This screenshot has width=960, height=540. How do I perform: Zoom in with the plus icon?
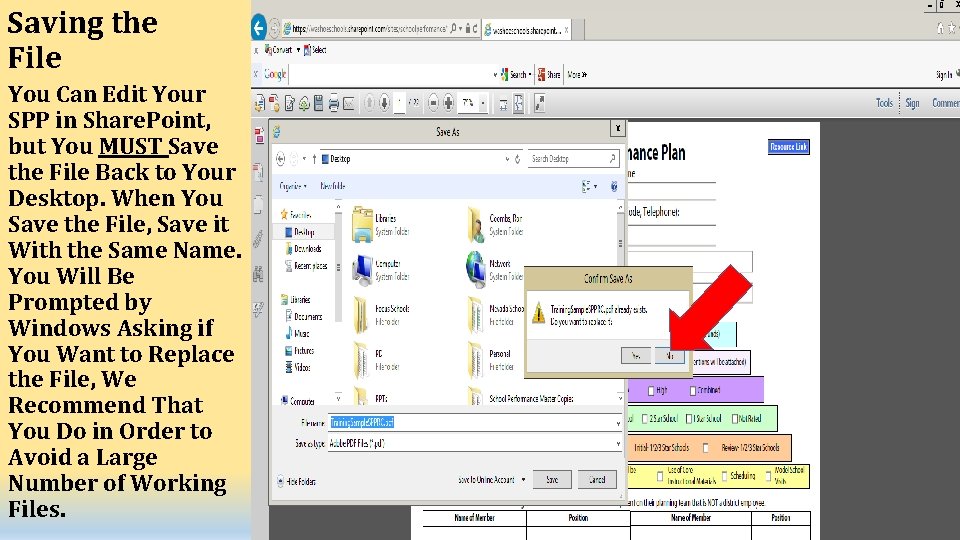click(x=449, y=103)
